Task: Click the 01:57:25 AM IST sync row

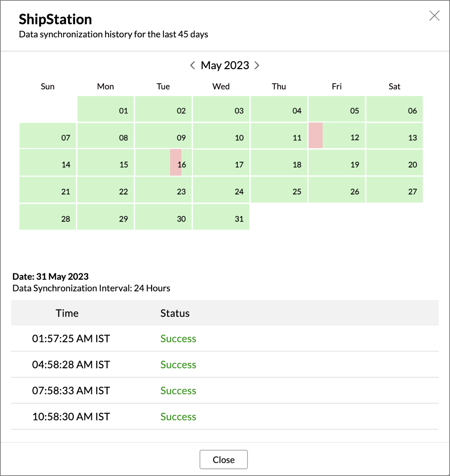Action: click(225, 339)
